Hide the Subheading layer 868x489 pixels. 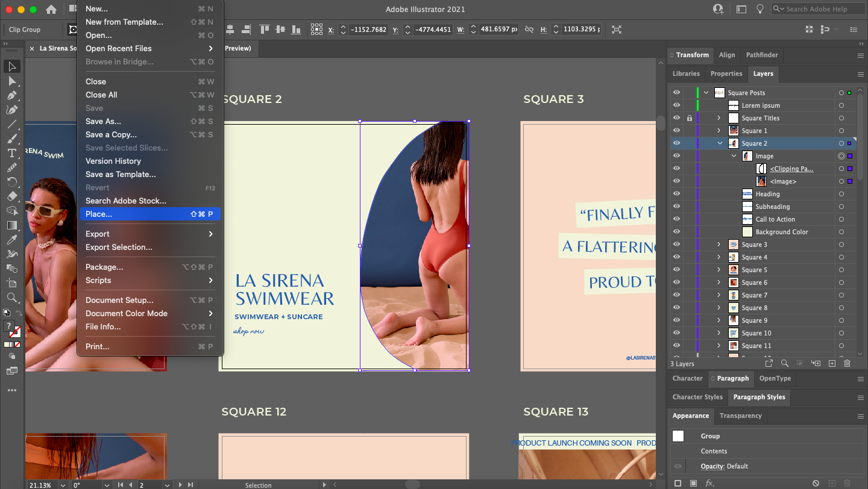(x=676, y=207)
